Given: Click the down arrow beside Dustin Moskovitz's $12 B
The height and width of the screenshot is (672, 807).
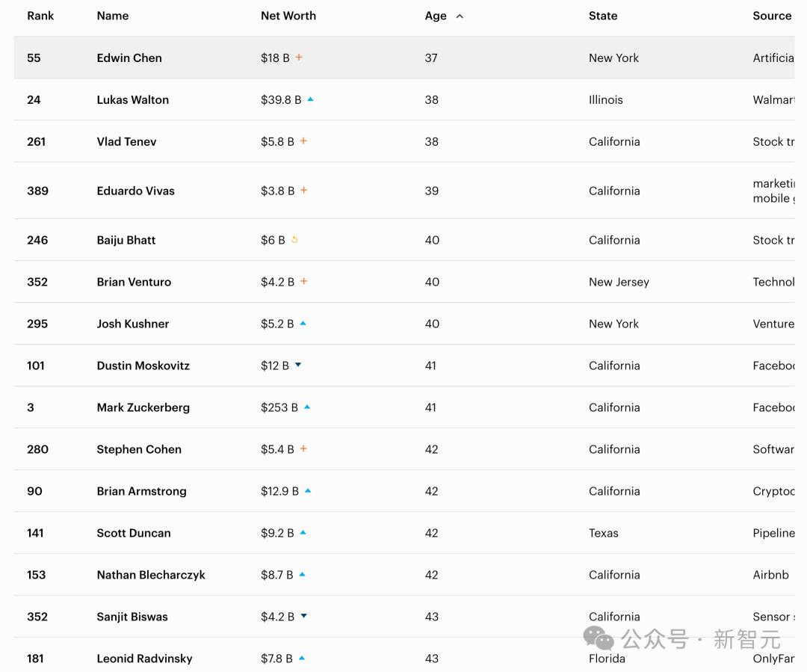Looking at the screenshot, I should [x=298, y=365].
